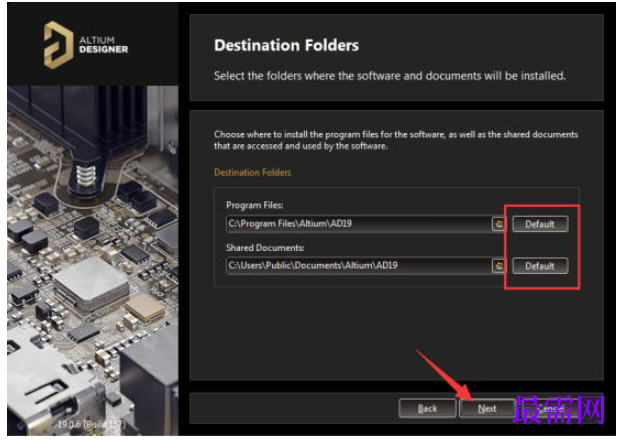Click the 'Choose where to install' paragraph
Image resolution: width=624 pixels, height=441 pixels.
[396, 140]
